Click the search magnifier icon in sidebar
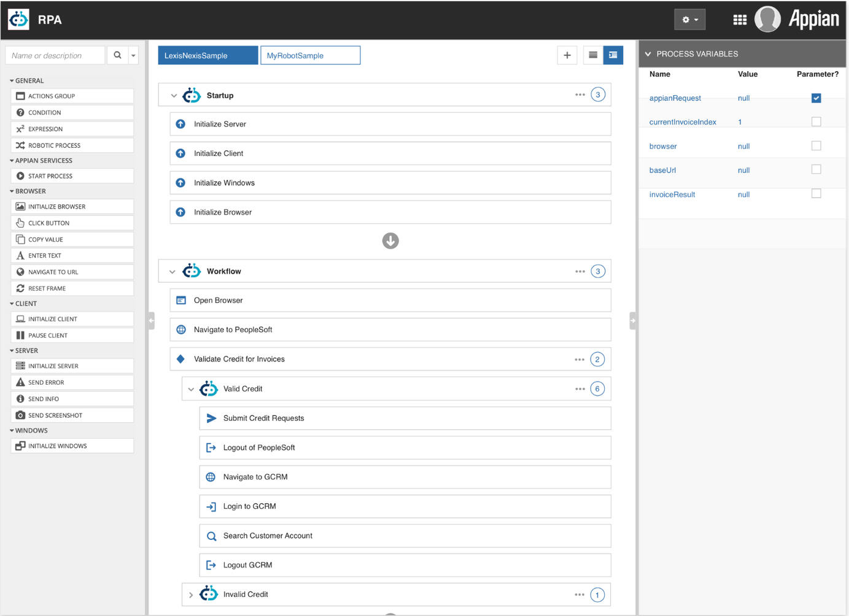This screenshot has width=849, height=616. click(117, 55)
